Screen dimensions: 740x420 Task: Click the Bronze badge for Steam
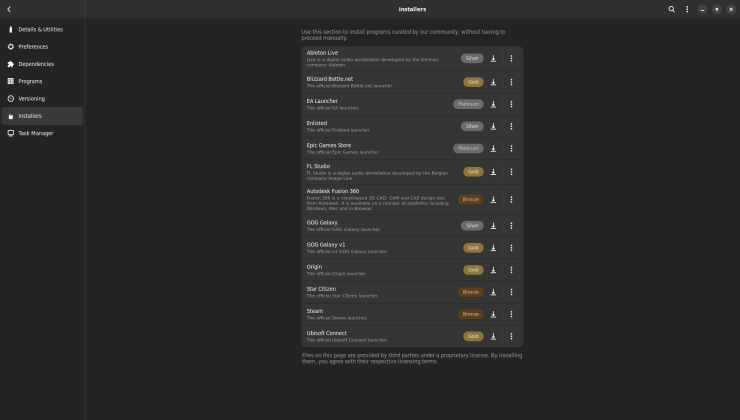point(471,314)
